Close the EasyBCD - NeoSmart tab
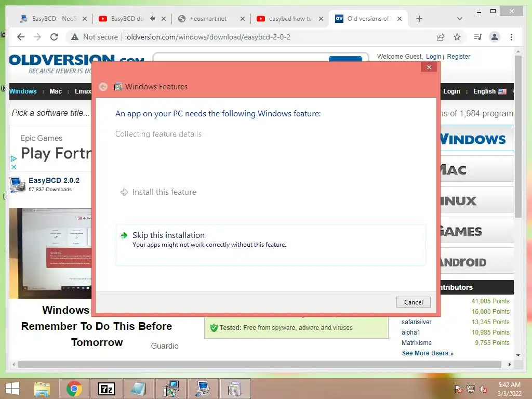Image resolution: width=532 pixels, height=399 pixels. click(85, 19)
